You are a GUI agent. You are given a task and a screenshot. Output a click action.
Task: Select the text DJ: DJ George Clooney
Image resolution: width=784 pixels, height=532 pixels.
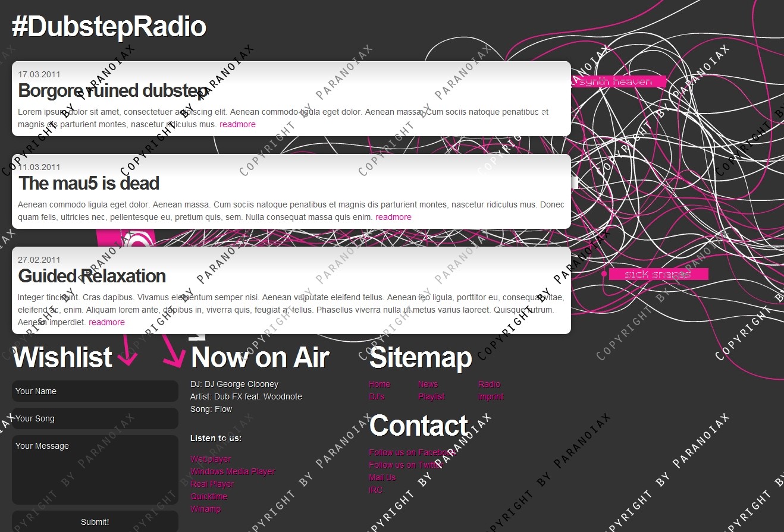(234, 384)
